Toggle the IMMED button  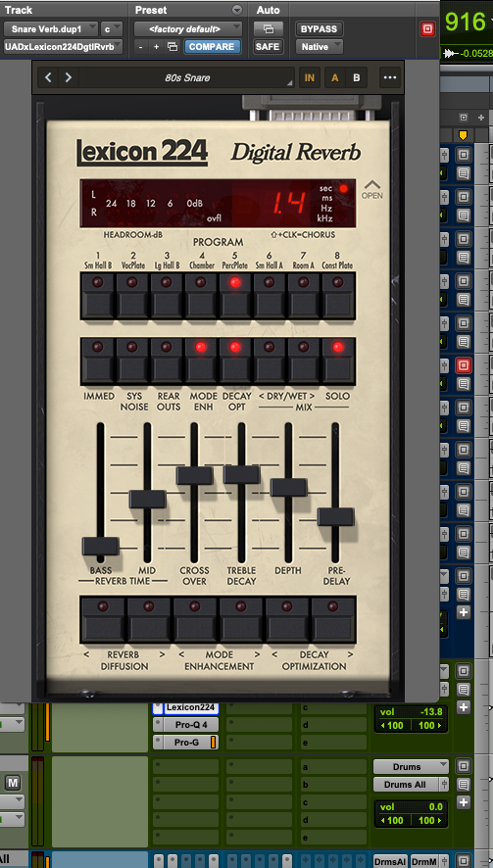pyautogui.click(x=98, y=361)
